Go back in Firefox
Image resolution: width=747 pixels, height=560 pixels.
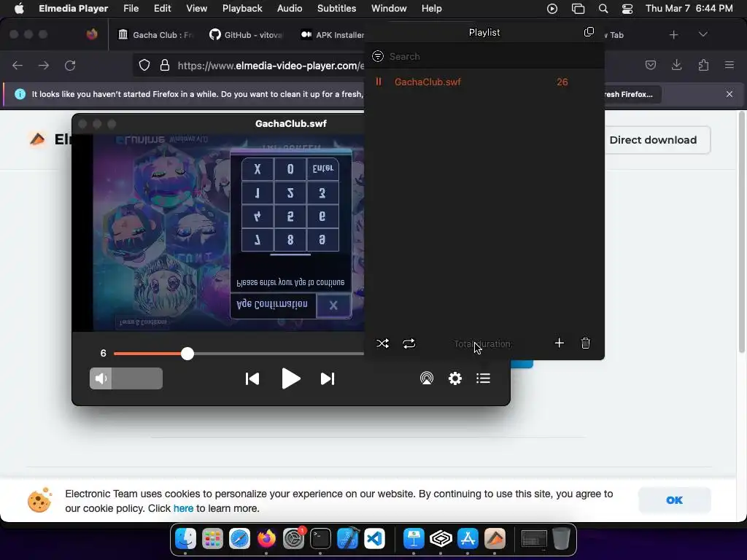(x=18, y=65)
